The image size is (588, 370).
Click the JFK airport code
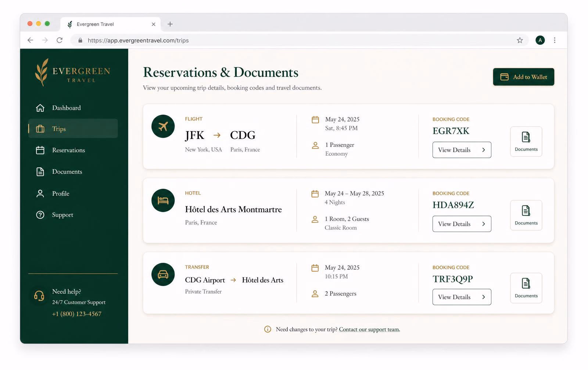194,135
